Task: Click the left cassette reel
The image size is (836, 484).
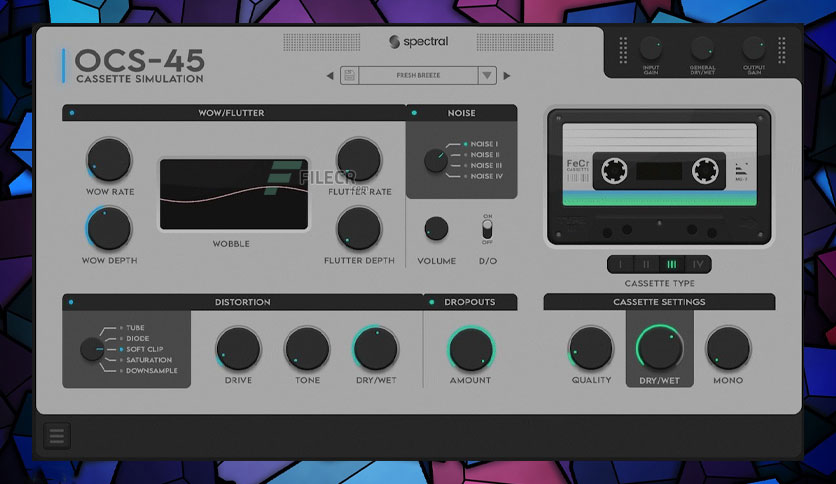Action: click(x=614, y=171)
